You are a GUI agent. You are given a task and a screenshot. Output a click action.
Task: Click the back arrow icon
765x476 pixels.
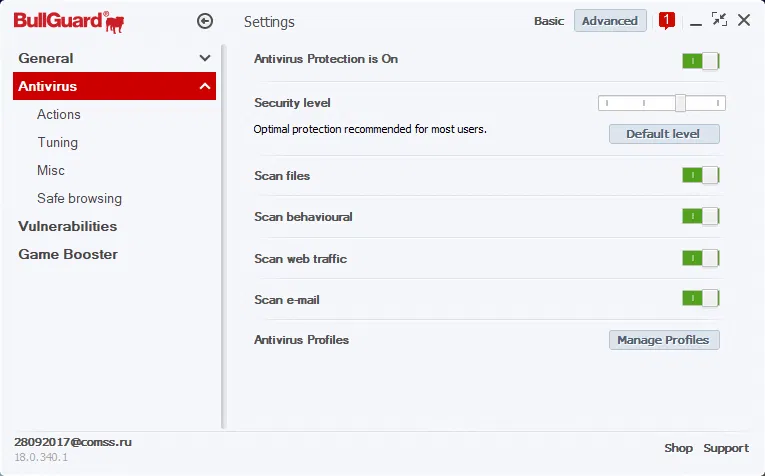tap(205, 20)
